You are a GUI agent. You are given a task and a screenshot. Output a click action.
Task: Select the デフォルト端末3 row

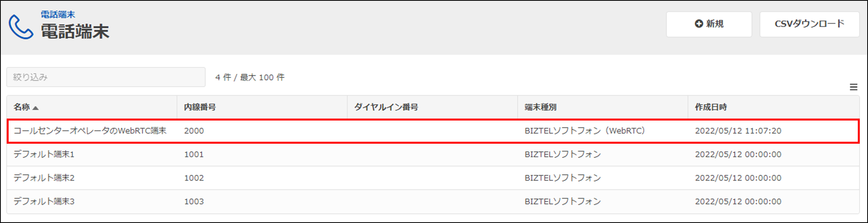(x=44, y=201)
